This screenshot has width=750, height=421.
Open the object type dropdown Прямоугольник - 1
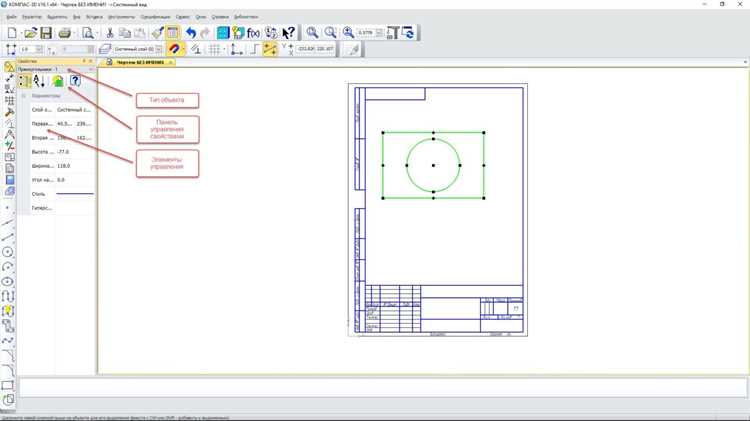(55, 69)
